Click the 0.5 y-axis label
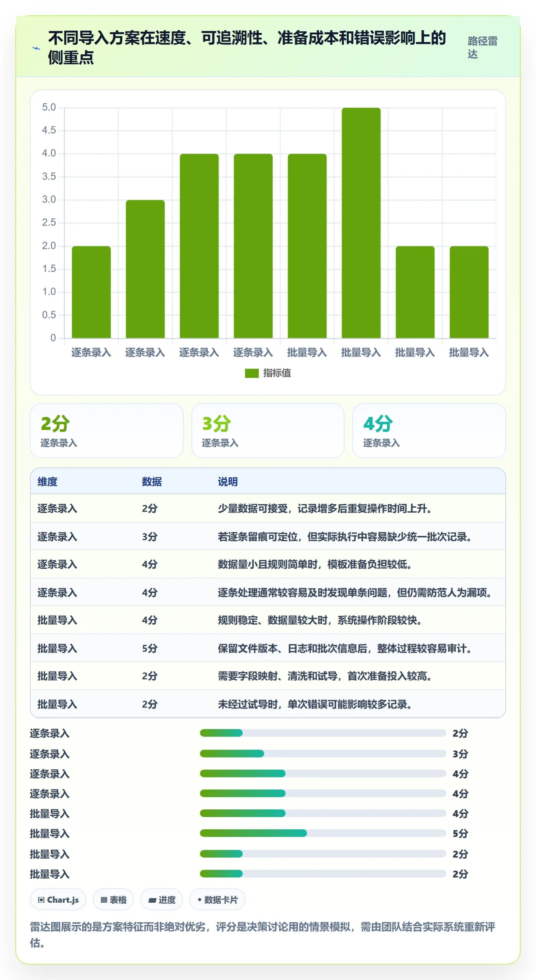The image size is (536, 980). tap(49, 315)
